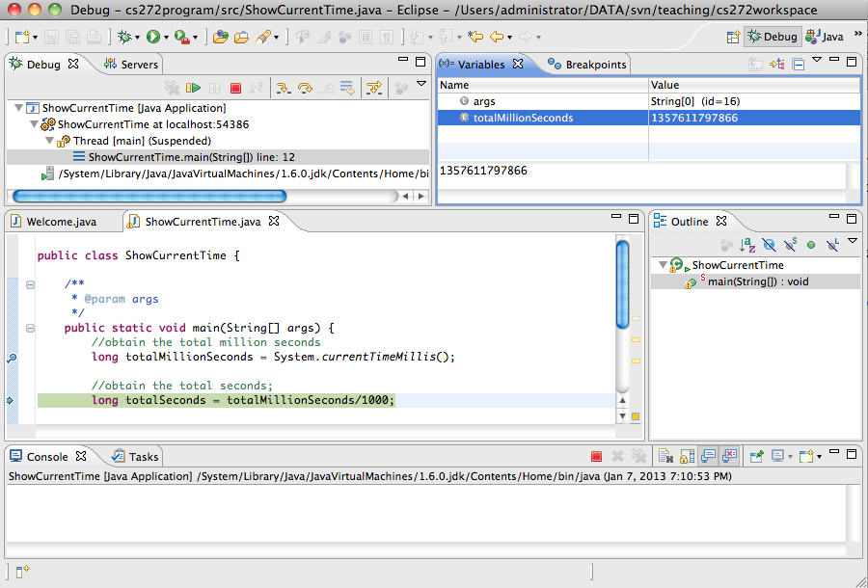
Task: Fold the main method in the editor
Action: click(31, 328)
